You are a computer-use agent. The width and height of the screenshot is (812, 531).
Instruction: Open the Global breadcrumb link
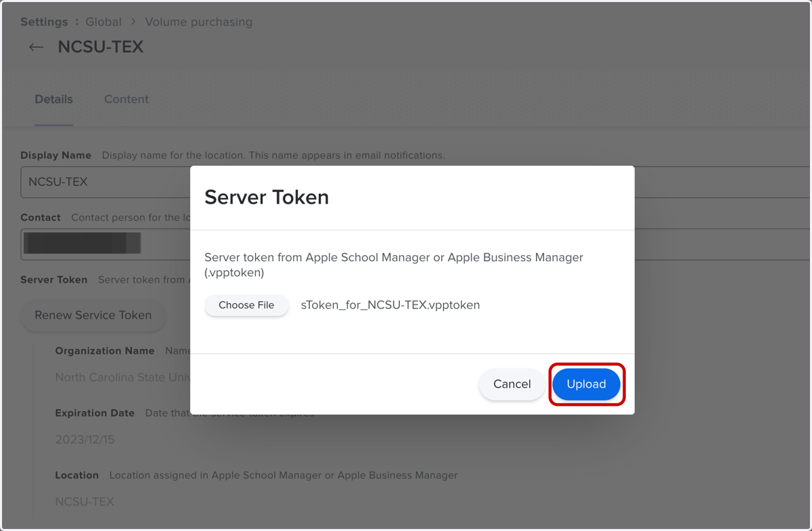coord(104,22)
